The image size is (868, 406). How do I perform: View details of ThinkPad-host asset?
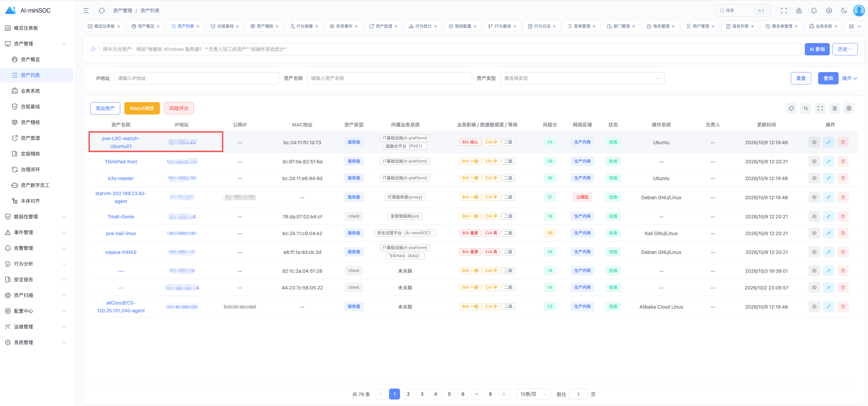click(x=814, y=161)
